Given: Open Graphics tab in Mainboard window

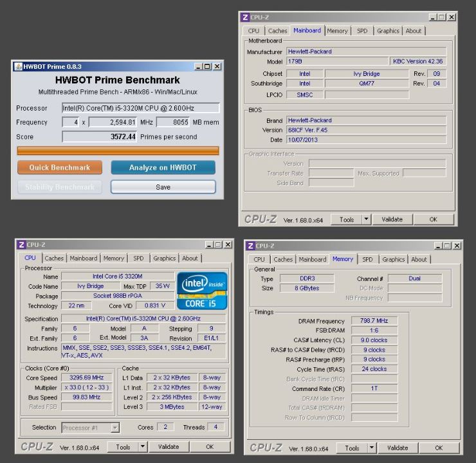Looking at the screenshot, I should [x=388, y=31].
